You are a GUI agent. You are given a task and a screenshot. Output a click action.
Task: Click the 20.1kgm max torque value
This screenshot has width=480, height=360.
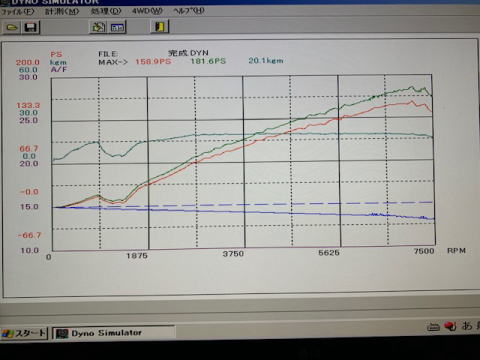tap(266, 61)
